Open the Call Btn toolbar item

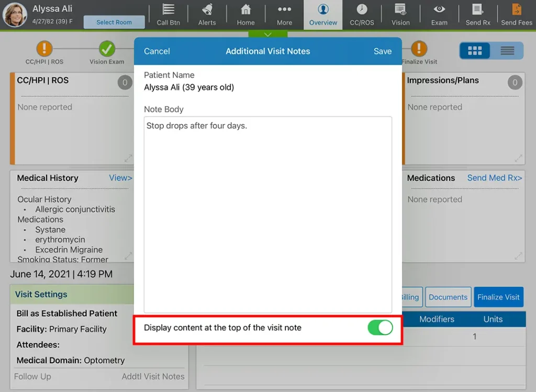[x=168, y=15]
